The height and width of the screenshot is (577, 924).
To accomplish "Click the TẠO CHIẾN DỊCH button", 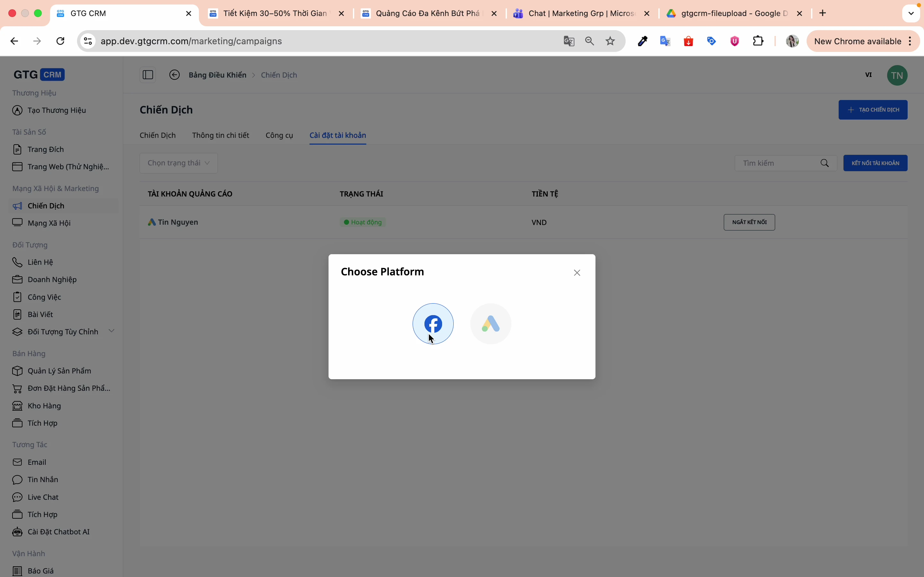I will coord(873,110).
